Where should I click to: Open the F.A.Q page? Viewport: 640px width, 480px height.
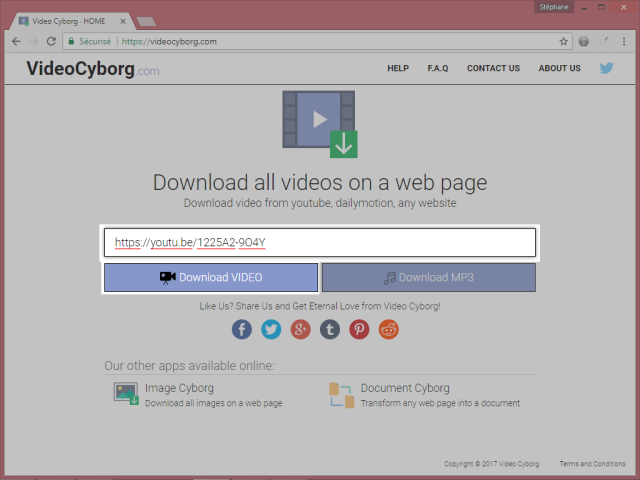(438, 68)
